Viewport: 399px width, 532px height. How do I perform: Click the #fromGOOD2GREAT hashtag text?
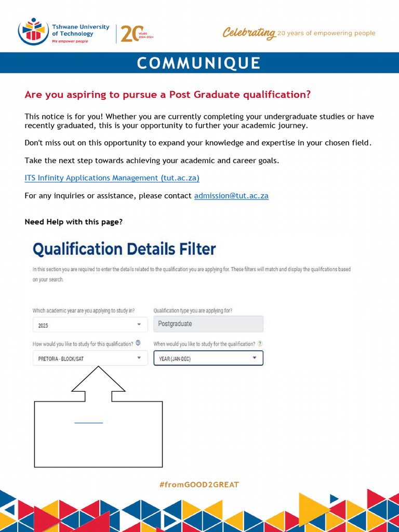199,485
